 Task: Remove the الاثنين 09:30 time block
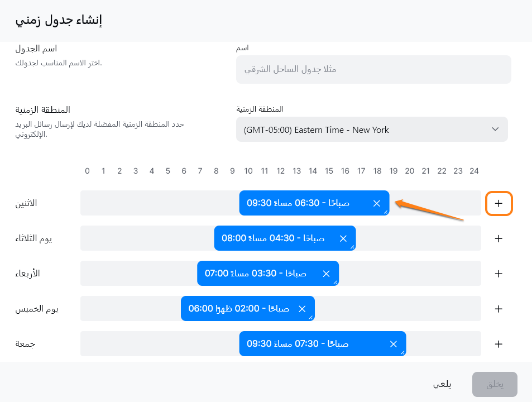coord(377,203)
